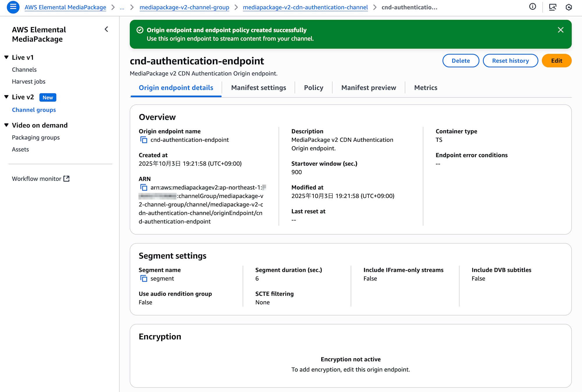Open the hamburger navigation menu icon
This screenshot has width=582, height=392.
click(13, 7)
